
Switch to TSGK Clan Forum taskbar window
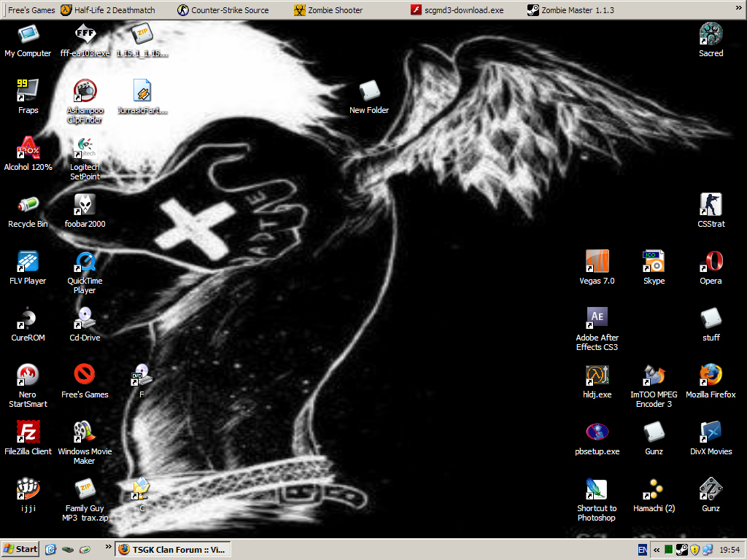coord(173,549)
